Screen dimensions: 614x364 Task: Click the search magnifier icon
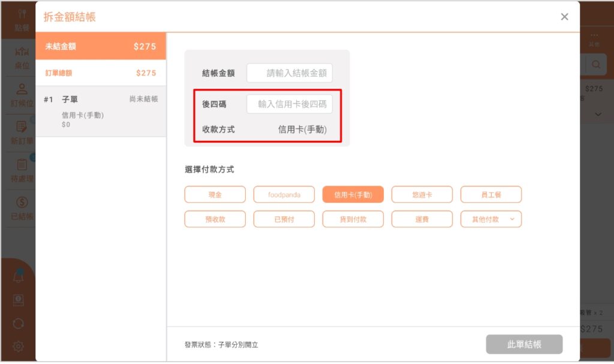point(596,65)
